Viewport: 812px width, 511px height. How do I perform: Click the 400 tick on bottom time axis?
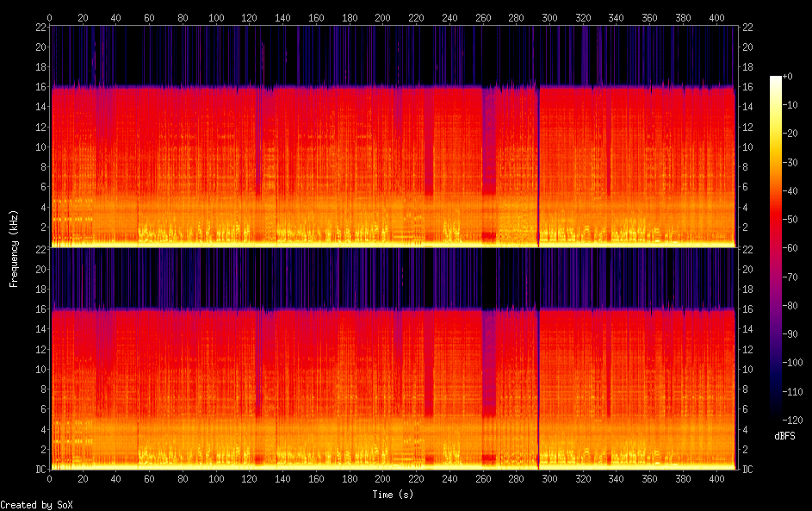coord(716,480)
